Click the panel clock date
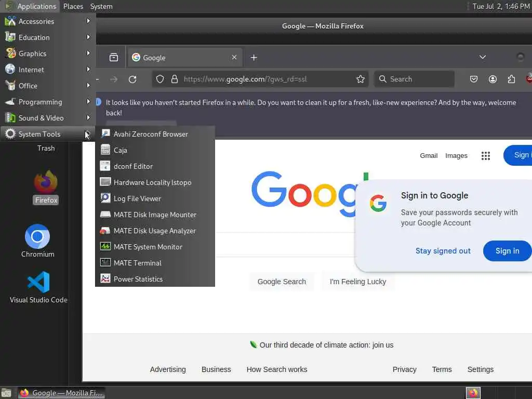The image size is (532, 399). coord(501,6)
